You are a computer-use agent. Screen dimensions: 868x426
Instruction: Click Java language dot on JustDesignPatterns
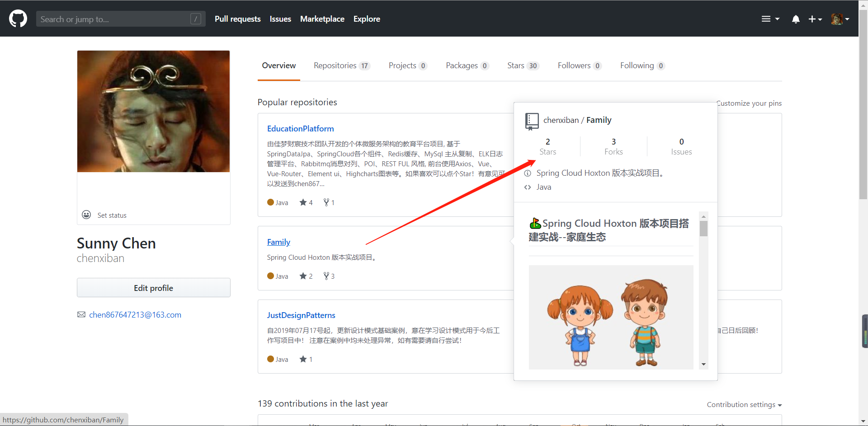[271, 359]
